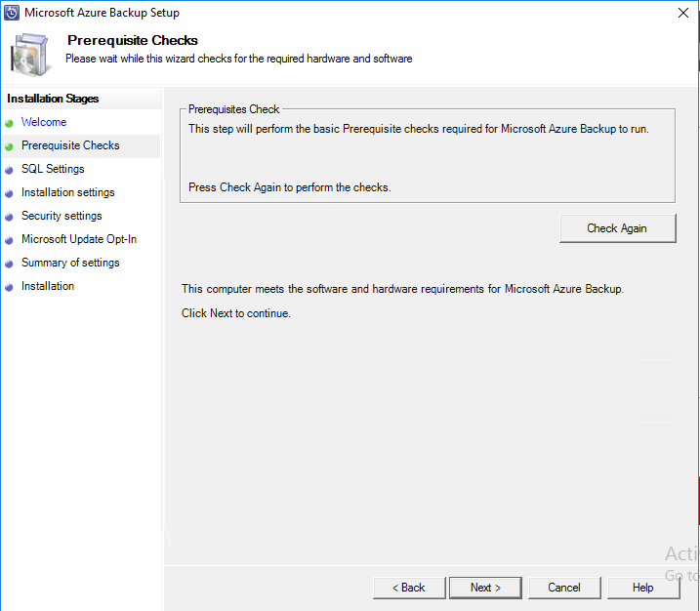Click Next to continue setup
Screen dimensions: 700x611
(x=485, y=588)
